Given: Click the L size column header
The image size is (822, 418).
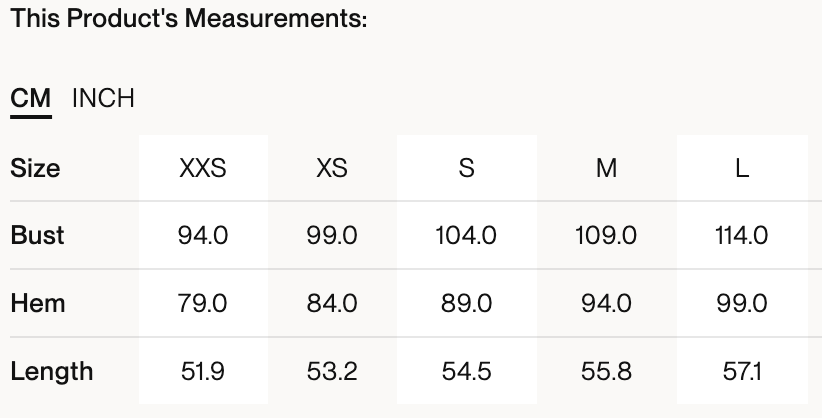Looking at the screenshot, I should point(742,168).
